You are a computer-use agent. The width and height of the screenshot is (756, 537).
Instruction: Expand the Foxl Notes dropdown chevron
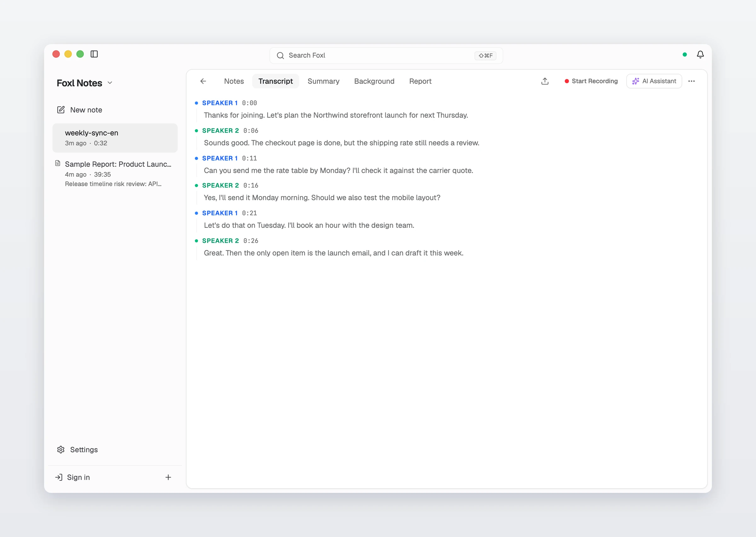[x=110, y=83]
